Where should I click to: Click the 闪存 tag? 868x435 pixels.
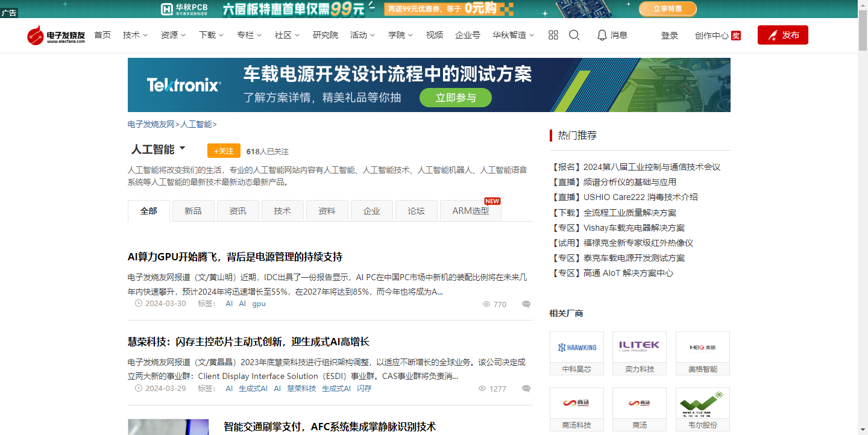(364, 389)
